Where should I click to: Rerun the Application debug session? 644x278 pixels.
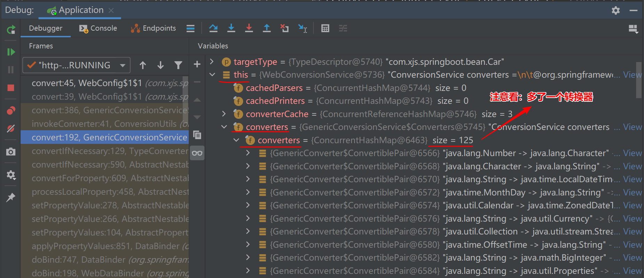[x=11, y=30]
